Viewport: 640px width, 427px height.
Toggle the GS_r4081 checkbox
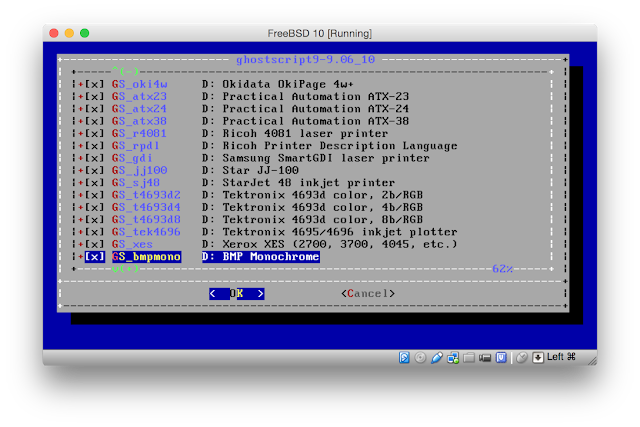coord(94,133)
